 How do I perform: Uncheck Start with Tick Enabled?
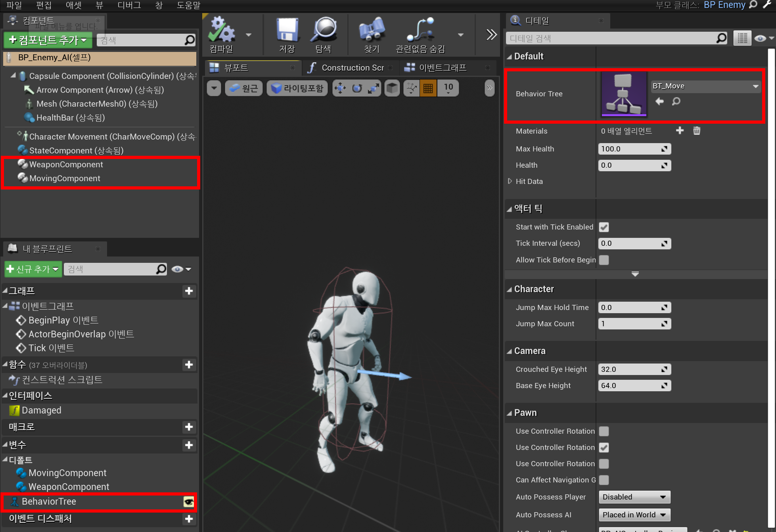pyautogui.click(x=604, y=227)
